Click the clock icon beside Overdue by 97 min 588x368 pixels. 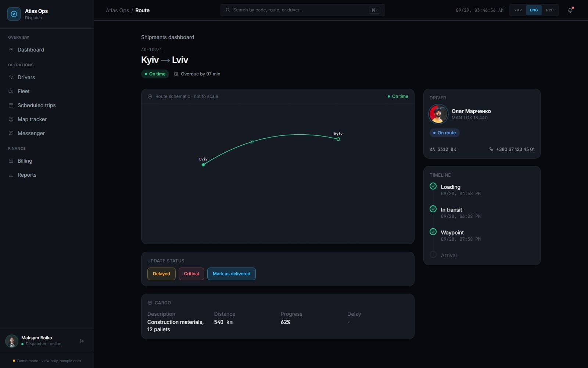click(x=176, y=74)
